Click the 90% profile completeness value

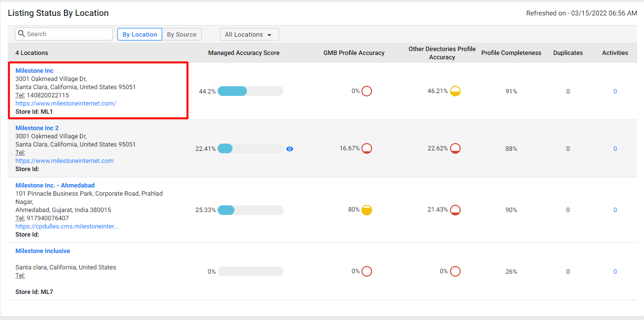pyautogui.click(x=511, y=210)
